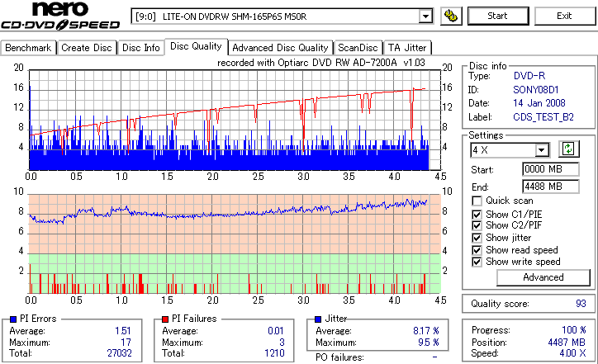Viewport: 598px width, 364px height.
Task: Click the disc ID SONY08D1
Action: click(536, 90)
